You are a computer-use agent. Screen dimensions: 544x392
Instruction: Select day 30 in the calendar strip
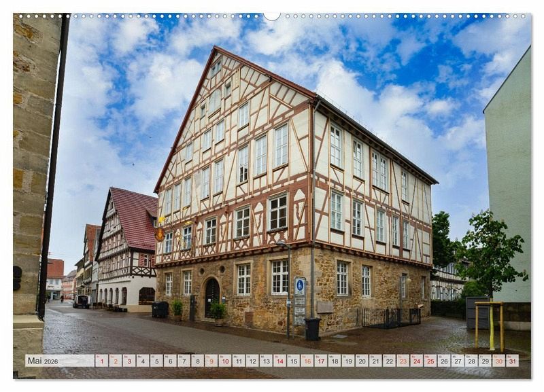[499, 361]
